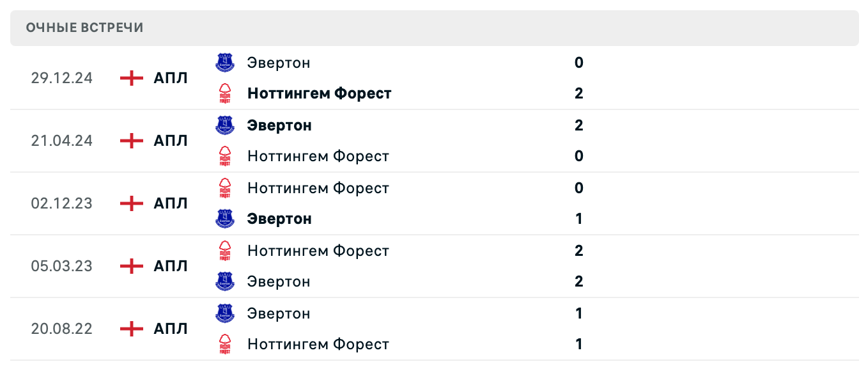This screenshot has width=868, height=371.
Task: Click the Everton logo in the 20.08.22 row
Action: [225, 313]
